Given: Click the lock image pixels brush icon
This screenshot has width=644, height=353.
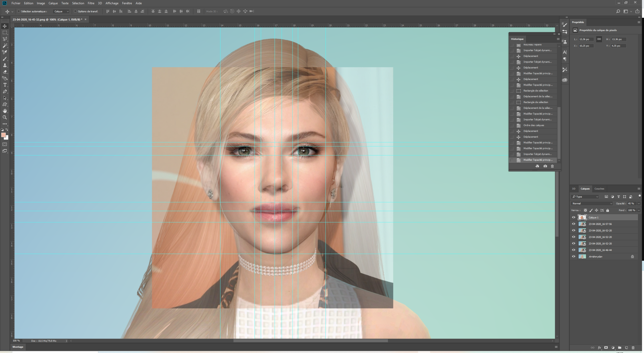Looking at the screenshot, I should click(591, 210).
